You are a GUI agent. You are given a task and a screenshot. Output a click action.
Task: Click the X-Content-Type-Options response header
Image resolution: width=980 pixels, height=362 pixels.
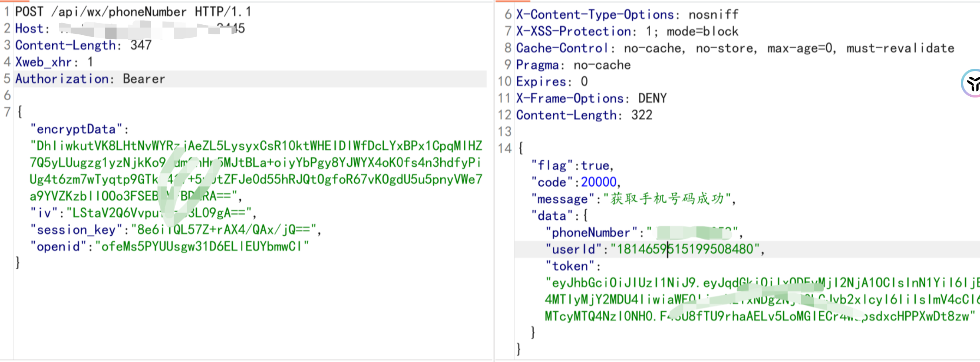595,15
